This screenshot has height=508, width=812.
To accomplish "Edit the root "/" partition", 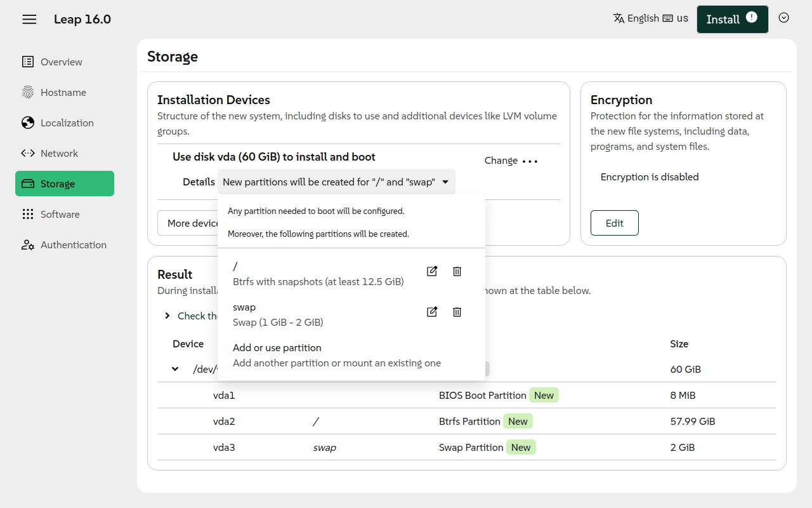I will click(x=432, y=272).
